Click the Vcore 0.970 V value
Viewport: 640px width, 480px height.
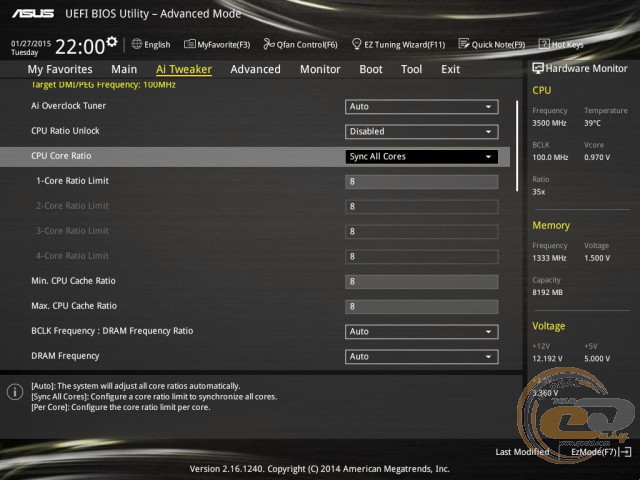[x=597, y=157]
